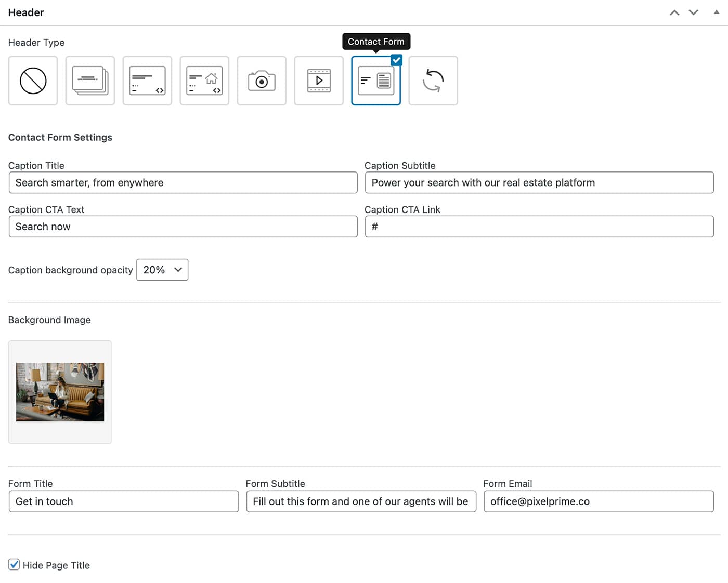Move Header panel down with chevron
The height and width of the screenshot is (583, 728).
[694, 12]
